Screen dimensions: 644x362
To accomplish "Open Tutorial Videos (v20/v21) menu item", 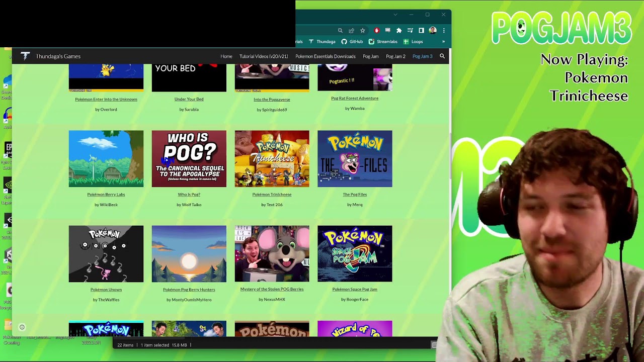I will pyautogui.click(x=264, y=56).
